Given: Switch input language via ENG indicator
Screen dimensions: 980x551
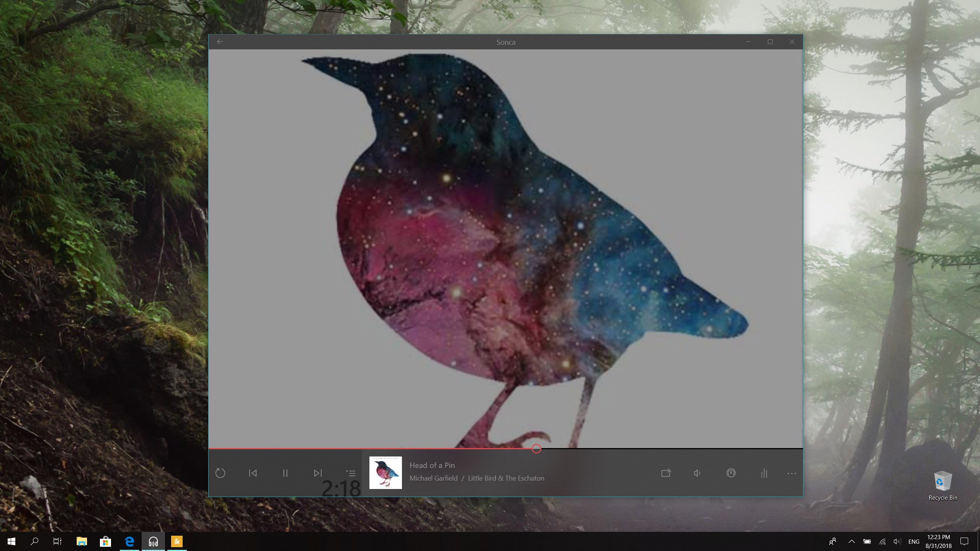Looking at the screenshot, I should 914,541.
